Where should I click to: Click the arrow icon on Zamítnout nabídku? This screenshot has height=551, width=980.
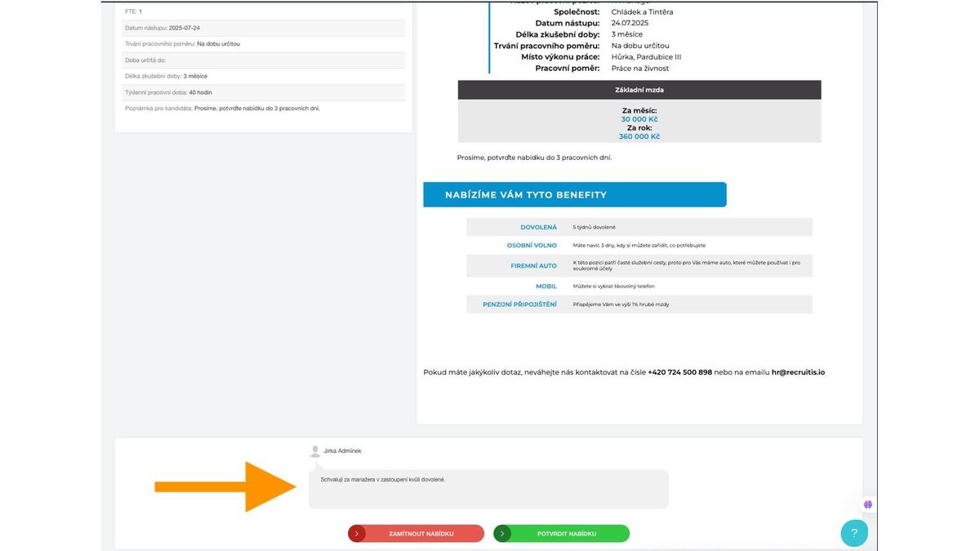(x=357, y=534)
